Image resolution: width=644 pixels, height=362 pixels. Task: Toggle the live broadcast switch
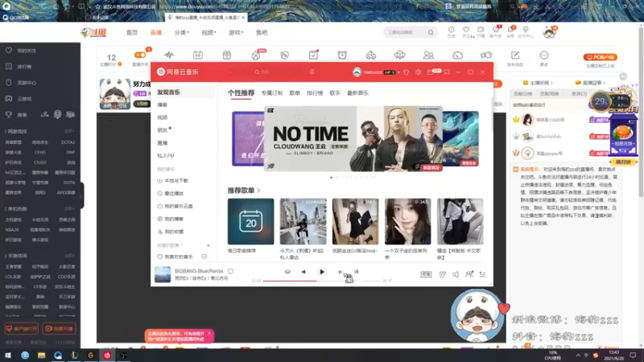click(x=140, y=55)
